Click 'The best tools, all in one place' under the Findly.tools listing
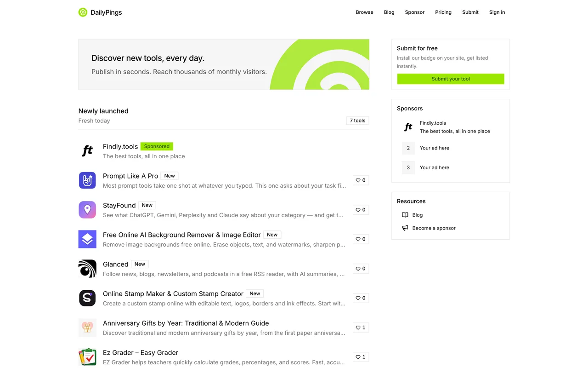Screen dimensions: 588x368 tap(144, 156)
